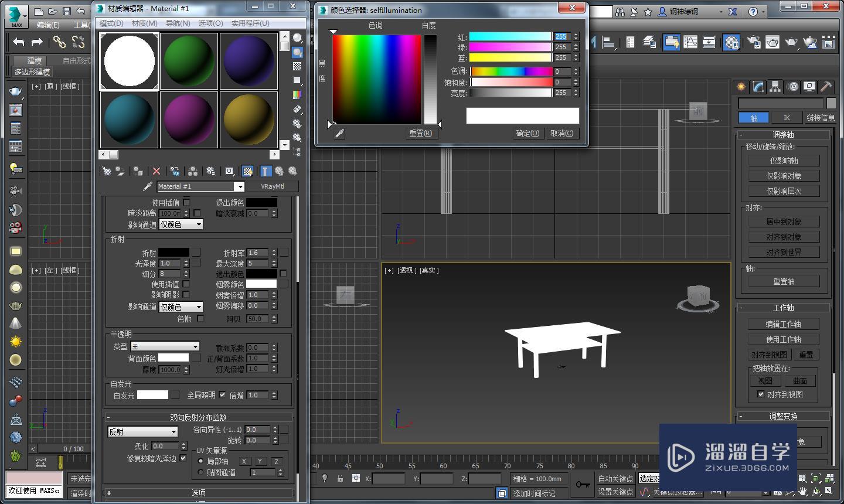844x504 pixels.
Task: Open the Curve Editor icon
Action: pos(691,42)
